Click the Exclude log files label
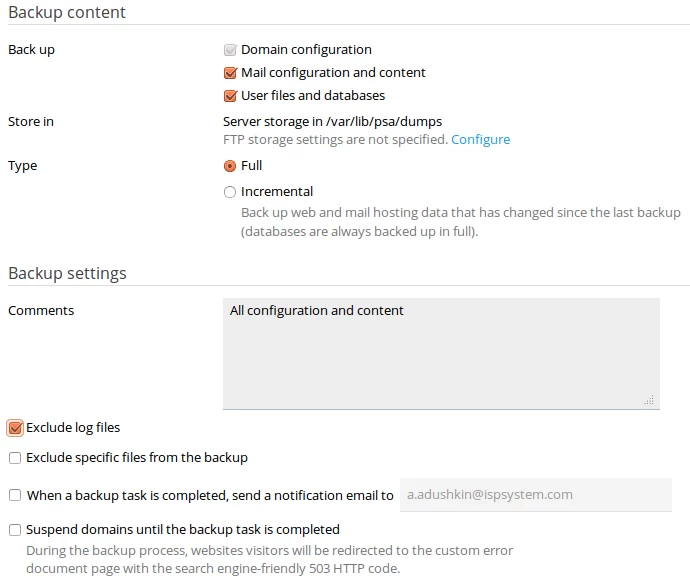 pos(73,428)
